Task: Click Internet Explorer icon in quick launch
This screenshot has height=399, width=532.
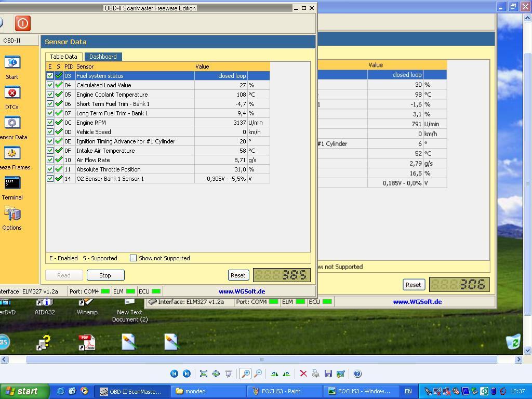Action: 60,391
